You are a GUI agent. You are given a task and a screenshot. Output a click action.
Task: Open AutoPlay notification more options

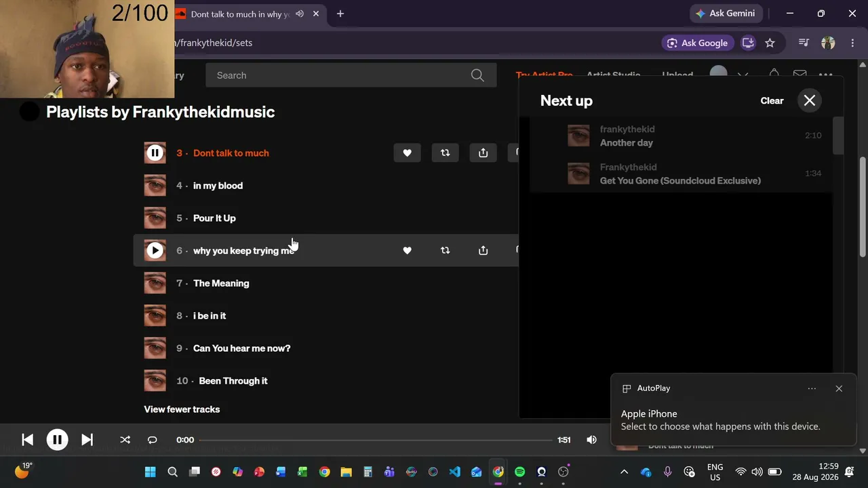coord(812,388)
